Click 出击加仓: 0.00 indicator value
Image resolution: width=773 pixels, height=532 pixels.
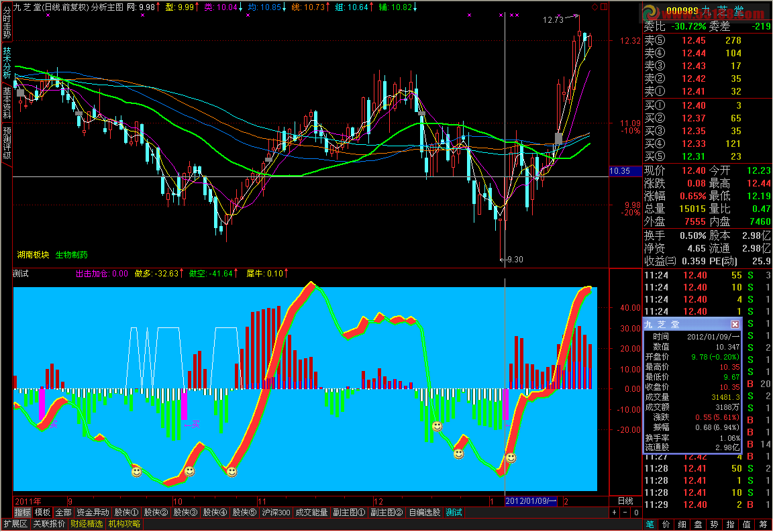[101, 274]
